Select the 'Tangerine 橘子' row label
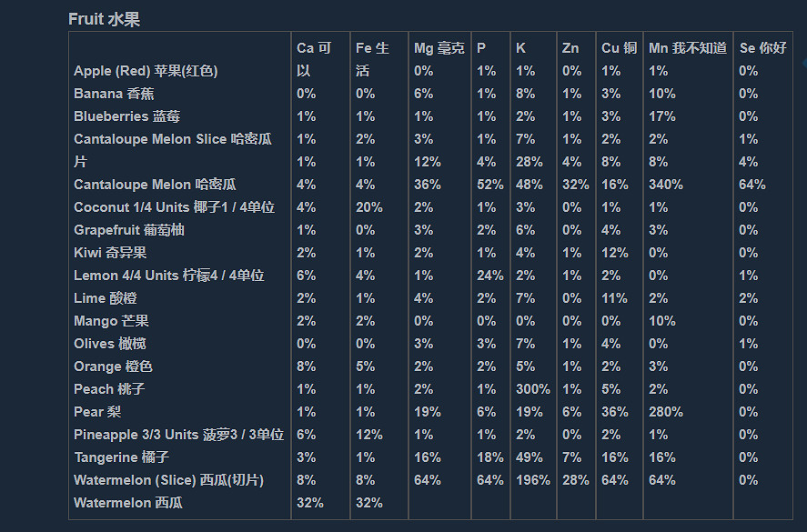The image size is (807, 532). (x=121, y=457)
